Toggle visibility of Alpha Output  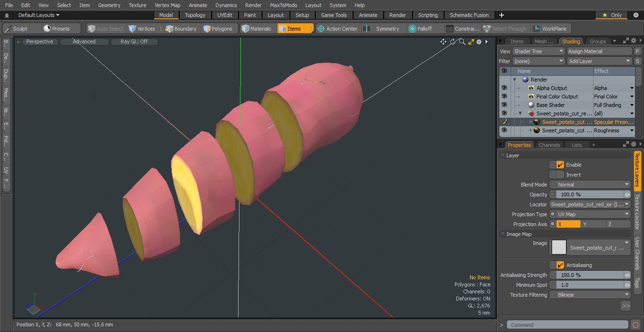click(504, 88)
